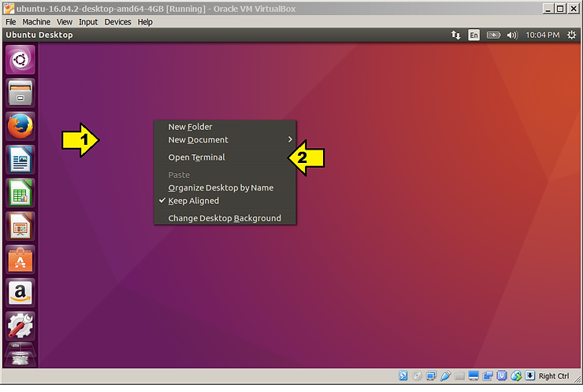This screenshot has width=583, height=392.
Task: Minimize the VirtualBox window
Action: click(548, 9)
